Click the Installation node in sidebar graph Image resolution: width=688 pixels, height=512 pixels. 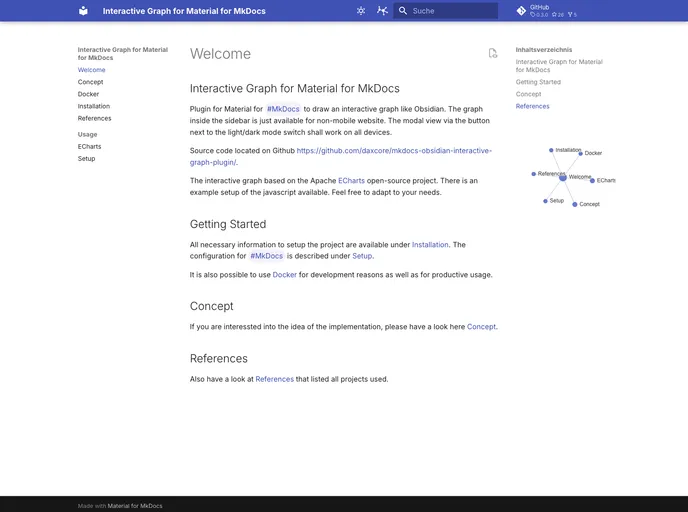[x=551, y=150]
